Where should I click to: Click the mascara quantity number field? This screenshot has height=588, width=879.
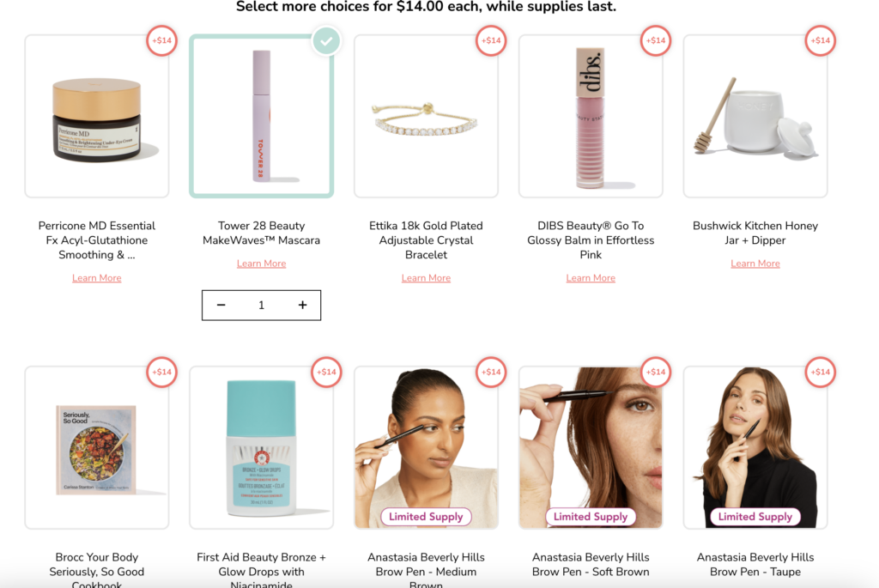(261, 305)
